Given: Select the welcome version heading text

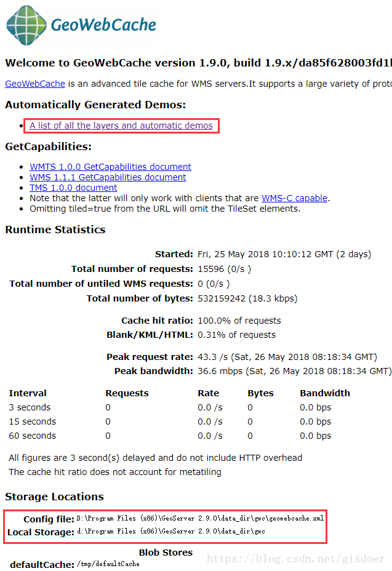Looking at the screenshot, I should tap(199, 63).
